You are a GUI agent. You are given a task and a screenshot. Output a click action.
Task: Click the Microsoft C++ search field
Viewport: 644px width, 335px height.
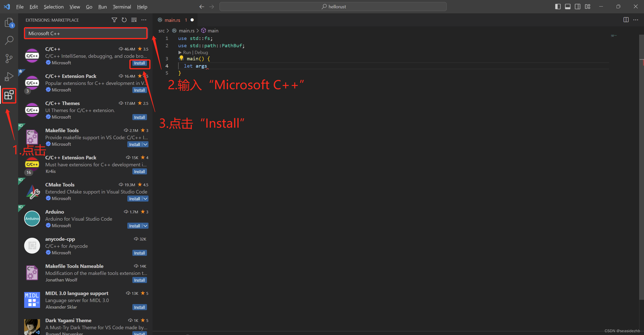click(x=86, y=33)
